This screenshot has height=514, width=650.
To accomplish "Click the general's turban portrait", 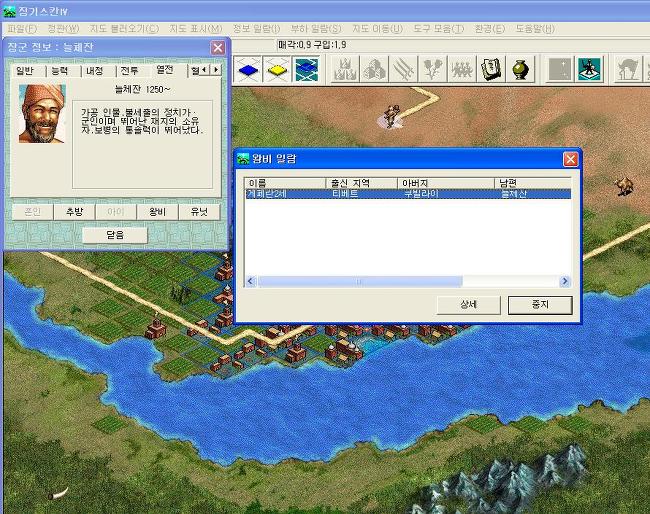I will (x=42, y=114).
